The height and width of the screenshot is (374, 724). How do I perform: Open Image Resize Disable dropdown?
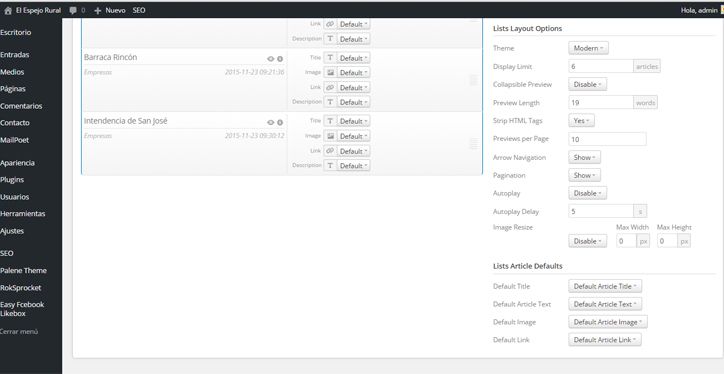(x=587, y=241)
